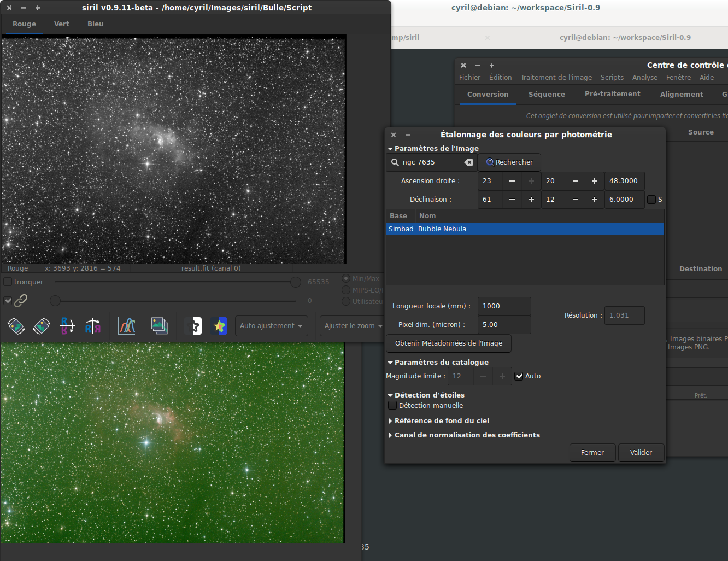Clear the ngc 7635 search field

click(468, 162)
